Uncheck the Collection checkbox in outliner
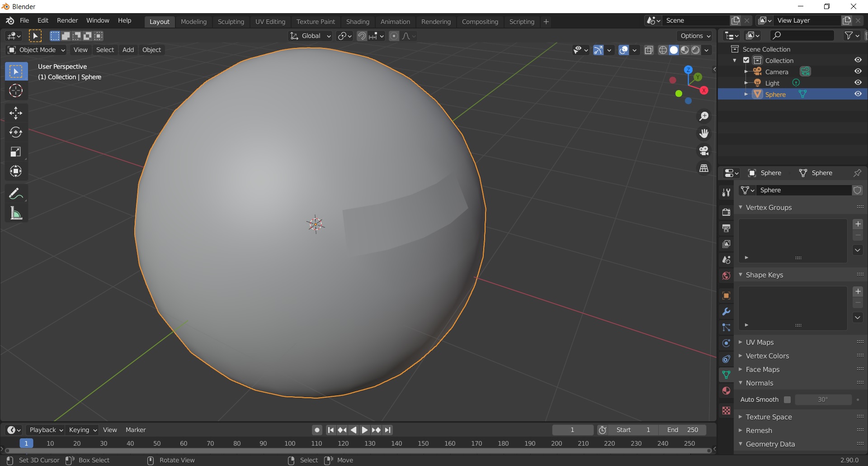 [746, 60]
